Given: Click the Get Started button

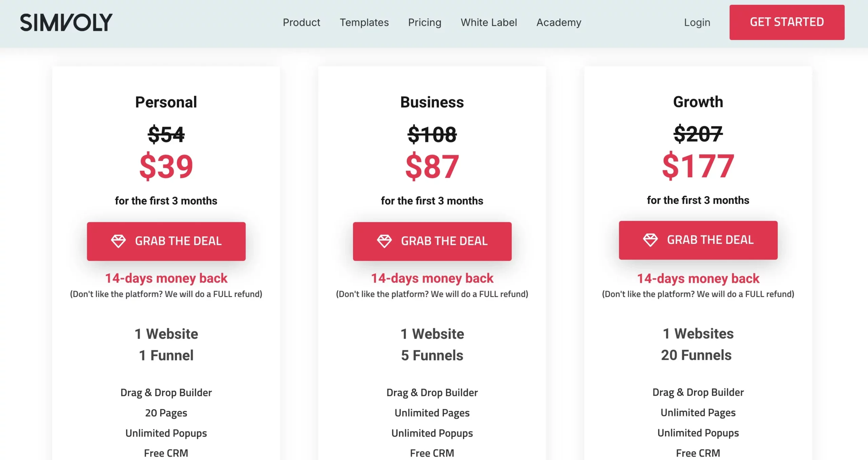Looking at the screenshot, I should coord(787,22).
